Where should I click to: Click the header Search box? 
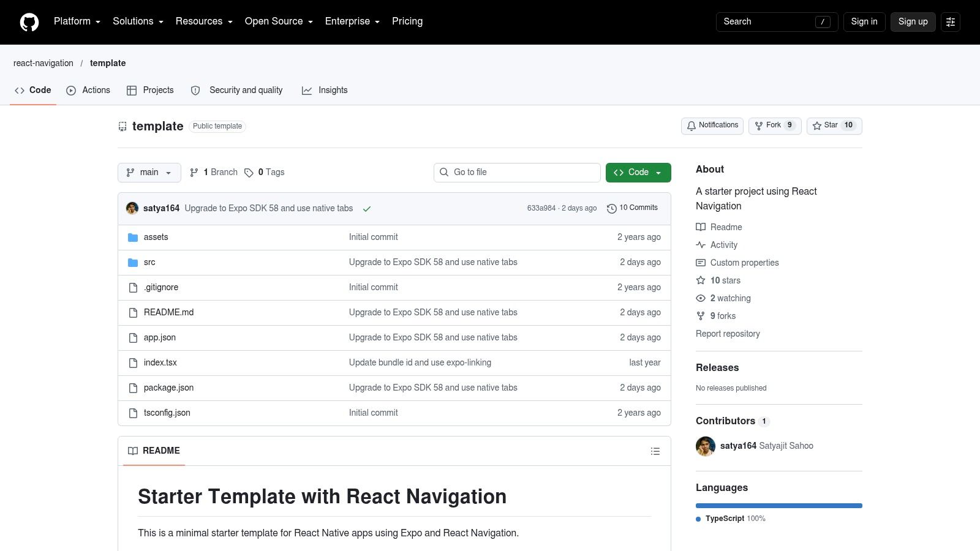[x=777, y=22]
